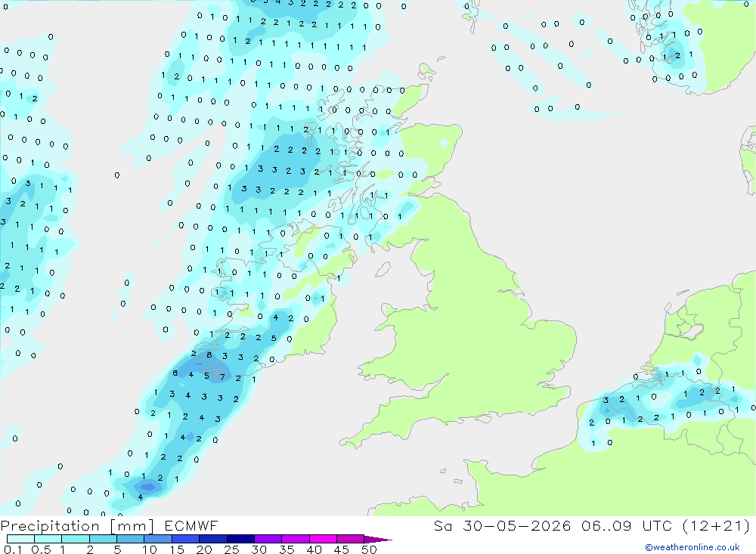Click the 'UTC' label
Screen dimensions: 756x554
coord(657,525)
